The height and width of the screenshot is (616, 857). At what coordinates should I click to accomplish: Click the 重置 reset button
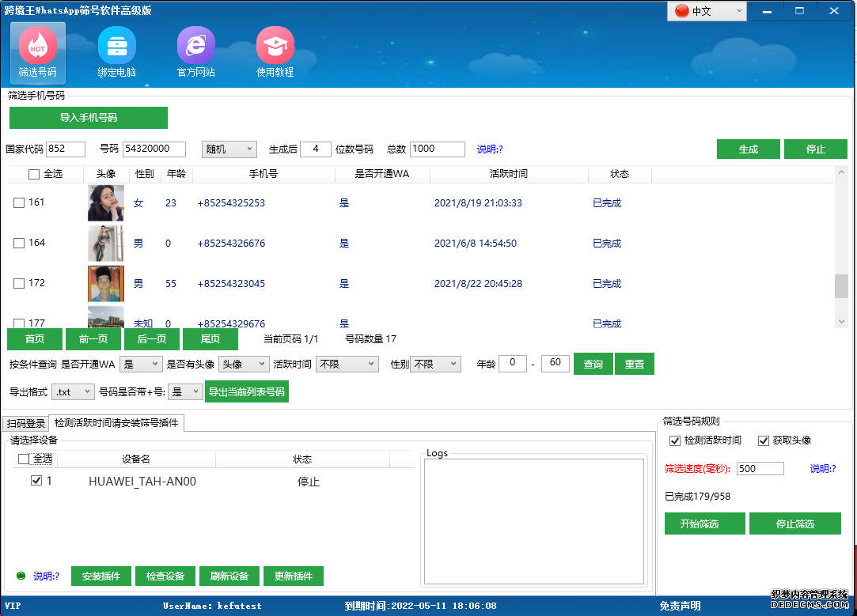coord(635,365)
